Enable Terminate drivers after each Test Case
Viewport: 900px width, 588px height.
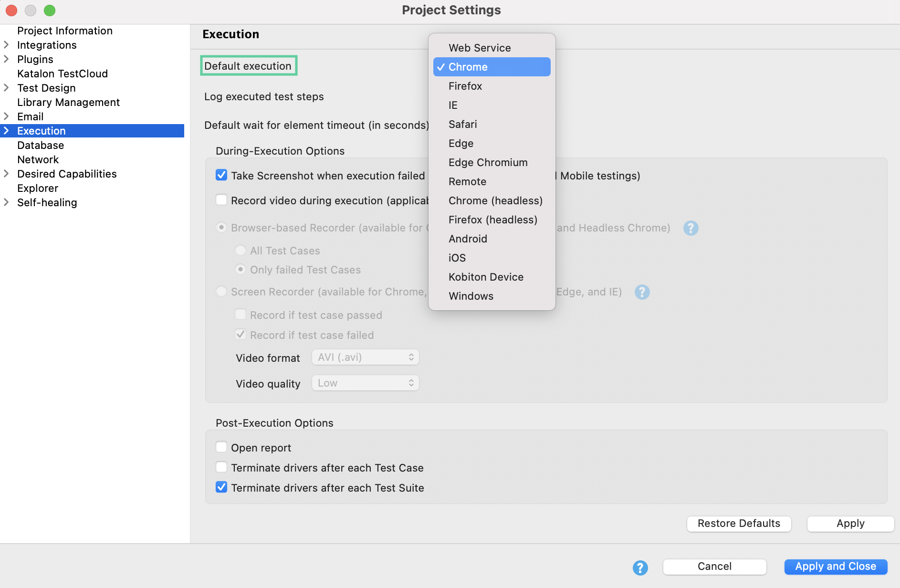(x=221, y=467)
